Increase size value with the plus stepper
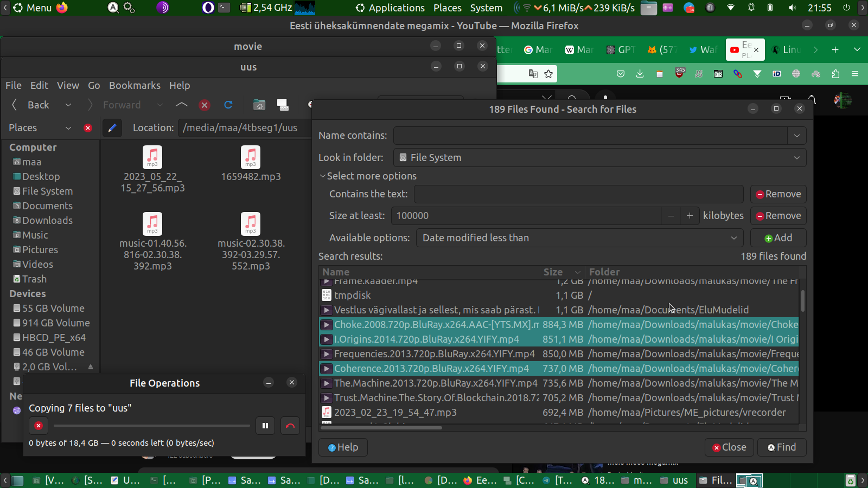The height and width of the screenshot is (488, 868). click(690, 216)
